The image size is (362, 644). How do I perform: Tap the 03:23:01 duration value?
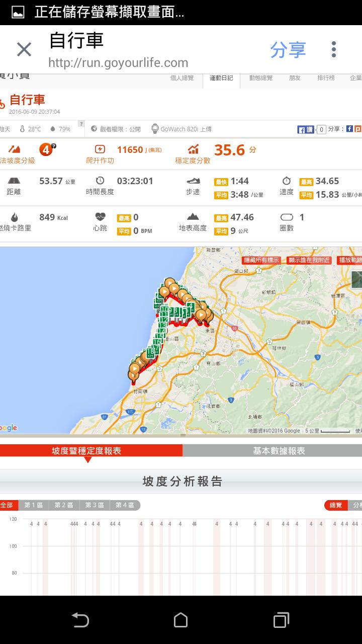(135, 181)
